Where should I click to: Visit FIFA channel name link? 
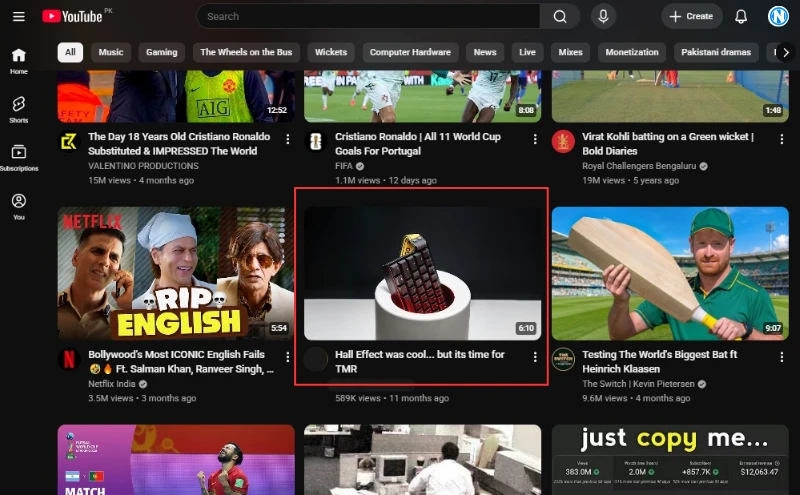point(344,166)
